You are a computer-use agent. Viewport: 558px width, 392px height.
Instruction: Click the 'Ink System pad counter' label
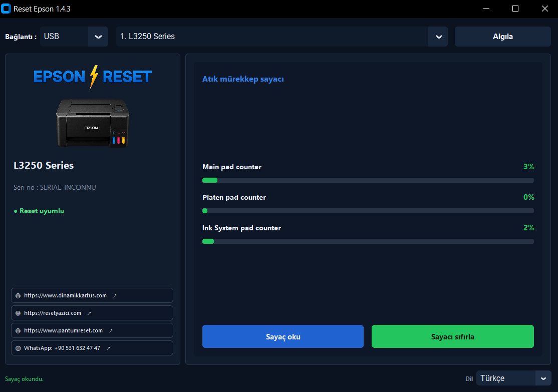pyautogui.click(x=241, y=228)
